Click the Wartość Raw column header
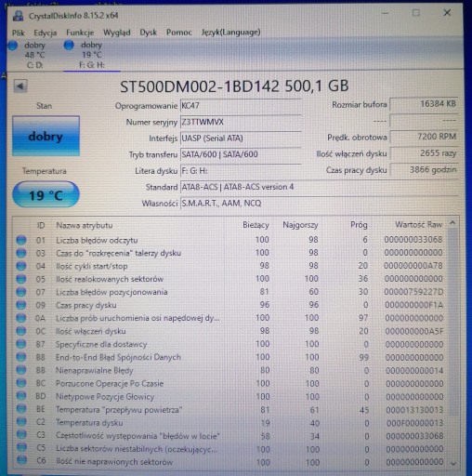The width and height of the screenshot is (472, 476). (x=418, y=224)
